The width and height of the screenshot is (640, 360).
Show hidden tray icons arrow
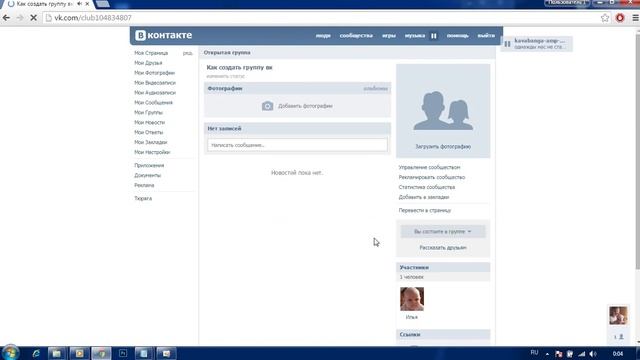[x=547, y=354]
